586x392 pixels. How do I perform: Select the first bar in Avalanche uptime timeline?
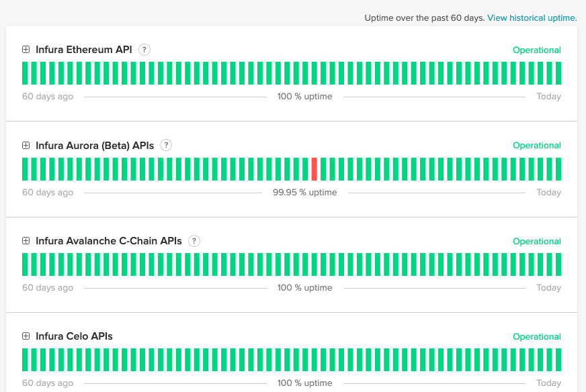click(26, 264)
